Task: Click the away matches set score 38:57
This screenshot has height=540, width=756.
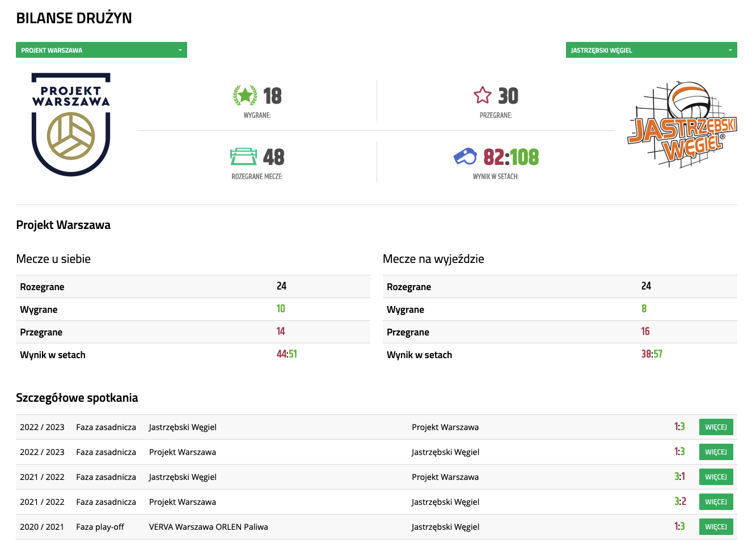Action: click(652, 354)
